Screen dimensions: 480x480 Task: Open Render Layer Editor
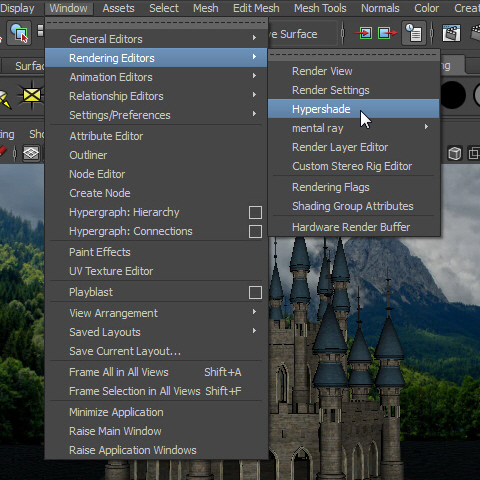[353, 147]
